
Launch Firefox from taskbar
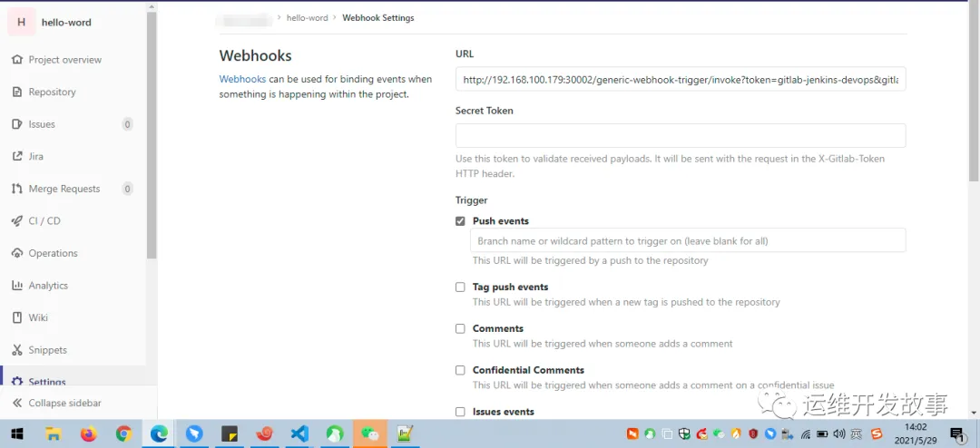(x=89, y=433)
